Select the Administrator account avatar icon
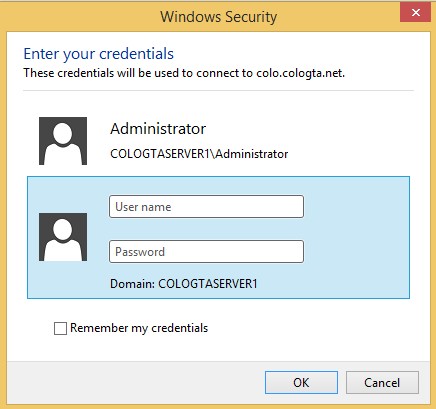The width and height of the screenshot is (436, 409). 63,141
